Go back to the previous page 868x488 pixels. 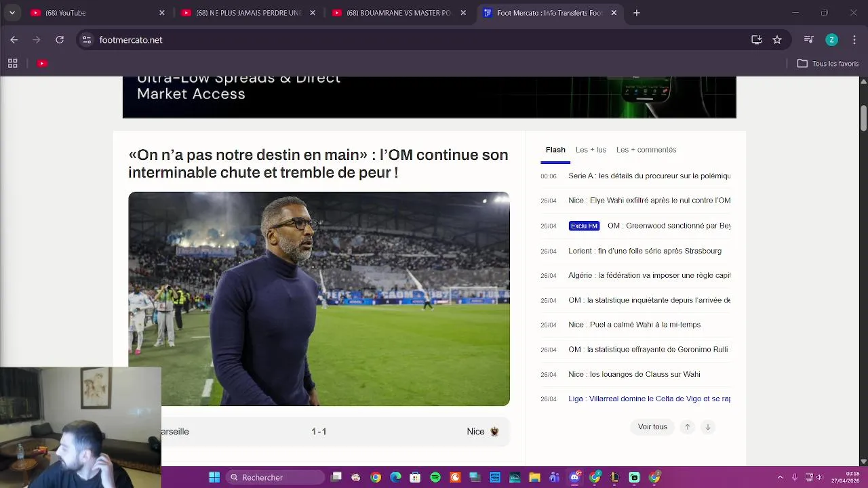coord(14,40)
